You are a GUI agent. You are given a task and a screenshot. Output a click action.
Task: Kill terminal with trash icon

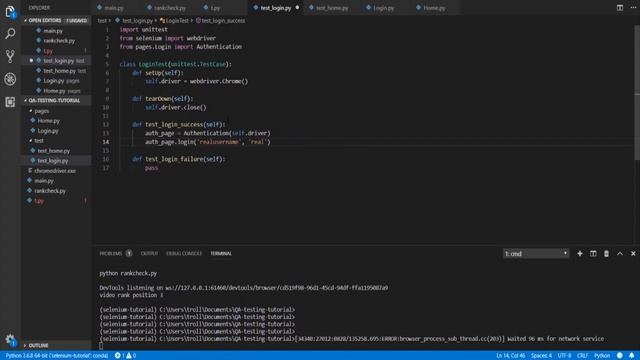pyautogui.click(x=606, y=253)
